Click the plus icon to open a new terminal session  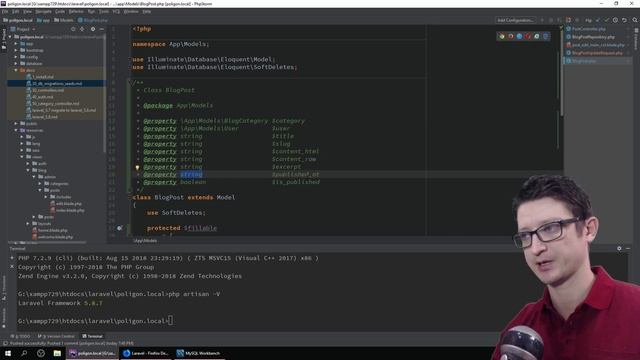click(x=12, y=258)
